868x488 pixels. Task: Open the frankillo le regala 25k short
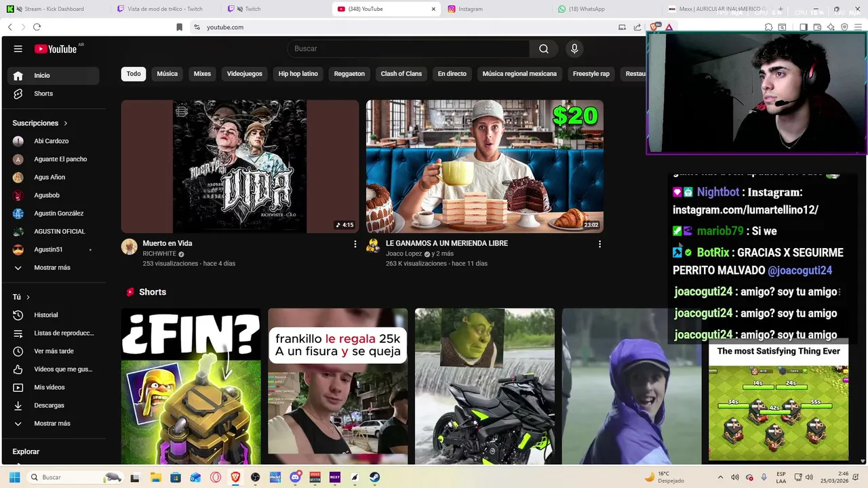click(338, 386)
